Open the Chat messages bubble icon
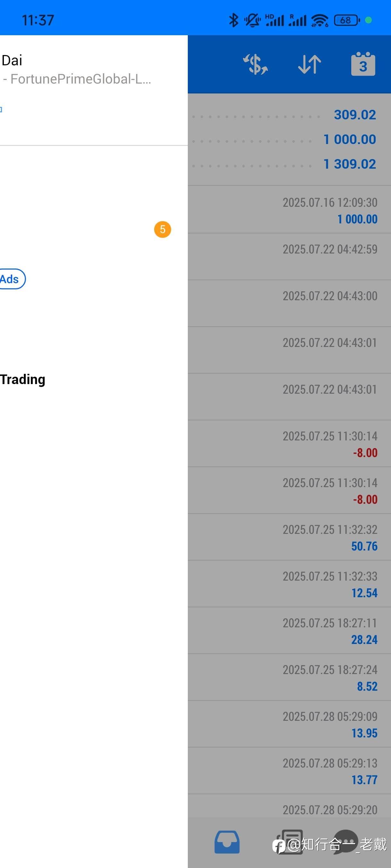Screen dimensions: 391x868 click(345, 842)
